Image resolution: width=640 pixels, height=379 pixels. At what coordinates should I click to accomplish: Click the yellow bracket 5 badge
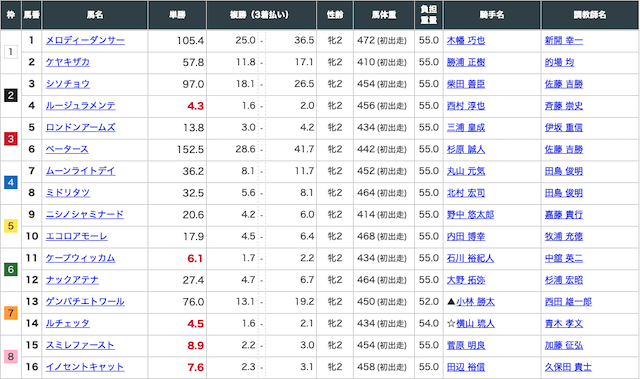(11, 226)
